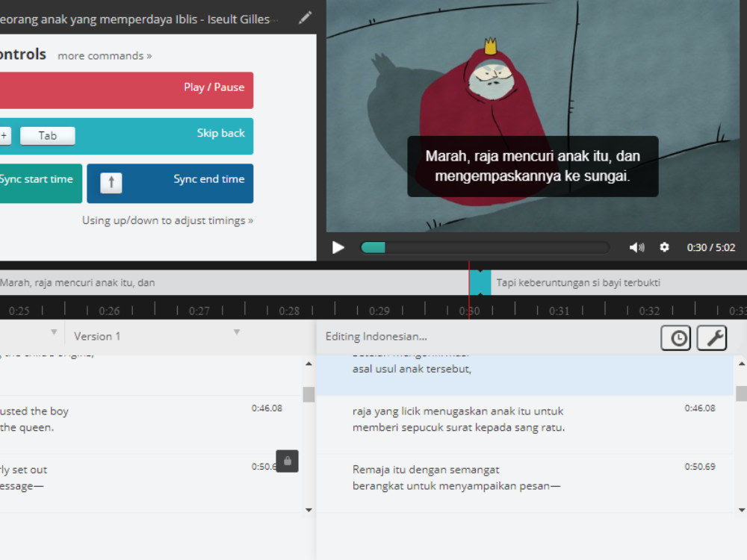The image size is (747, 560).
Task: Click scroll down arrow of editing panel
Action: [742, 510]
